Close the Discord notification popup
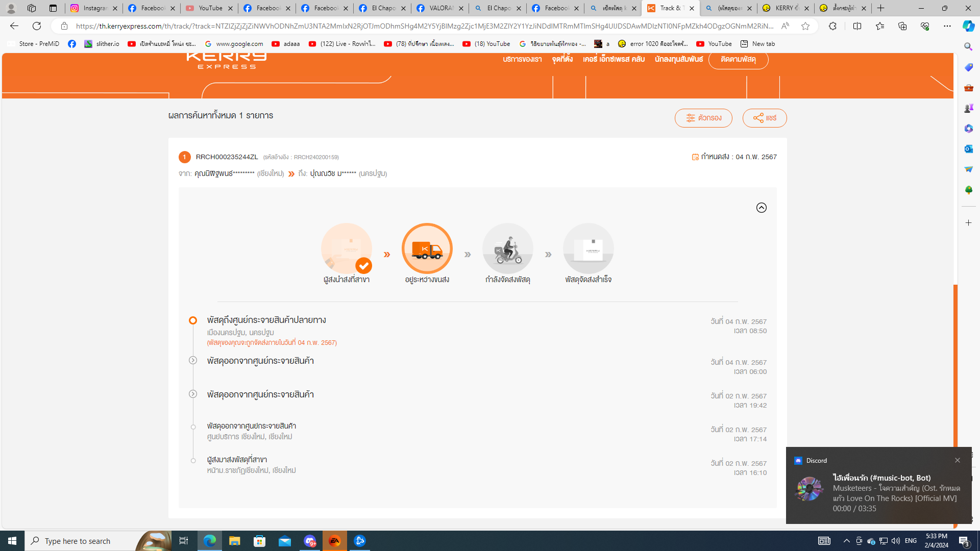 tap(957, 460)
